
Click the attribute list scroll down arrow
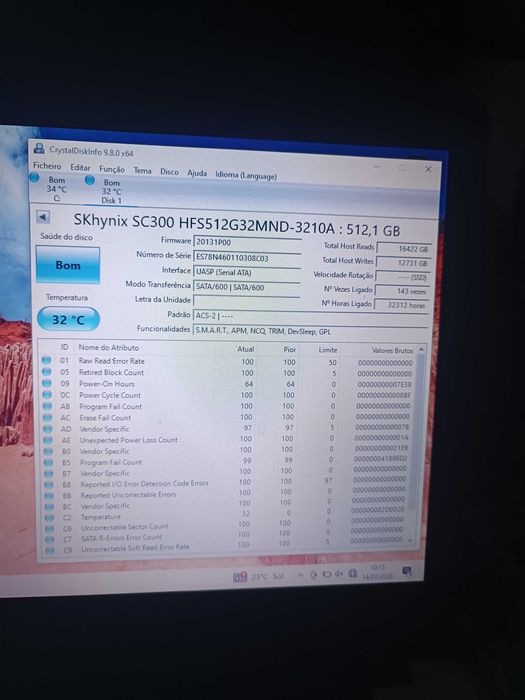pyautogui.click(x=411, y=540)
